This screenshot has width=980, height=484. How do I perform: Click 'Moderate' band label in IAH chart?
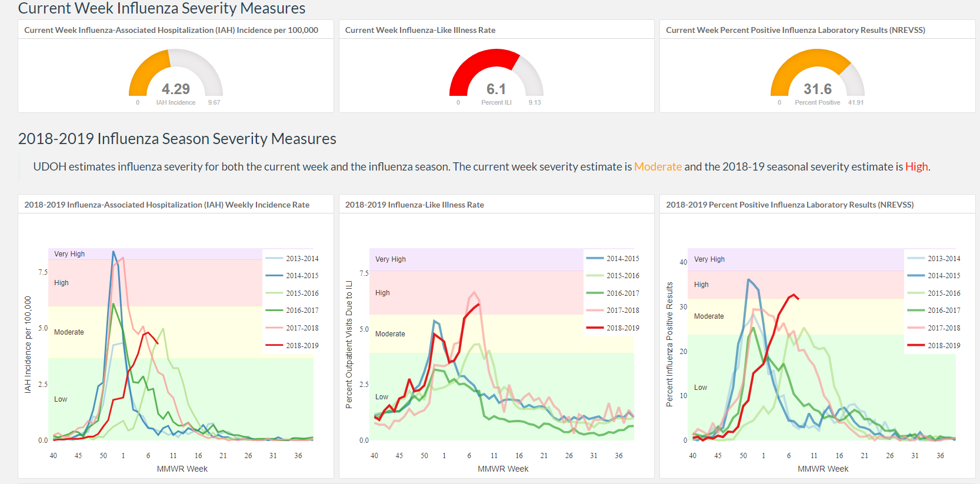[69, 332]
